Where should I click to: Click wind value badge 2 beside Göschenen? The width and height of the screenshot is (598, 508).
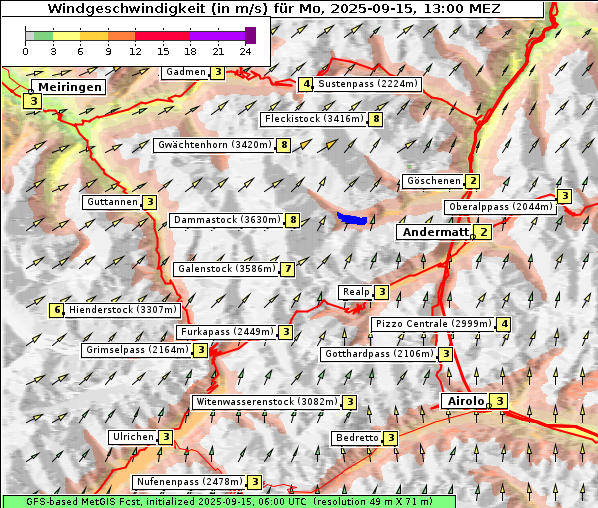pos(473,181)
